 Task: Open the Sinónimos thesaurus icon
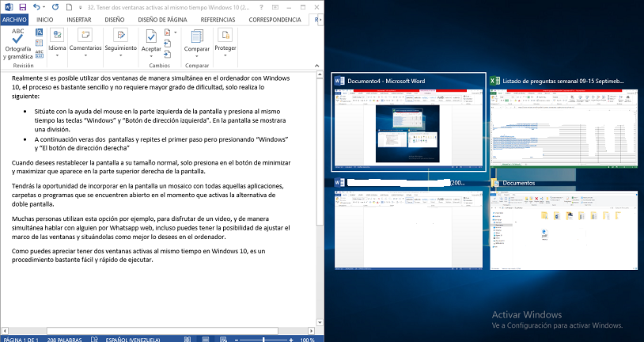[39, 43]
